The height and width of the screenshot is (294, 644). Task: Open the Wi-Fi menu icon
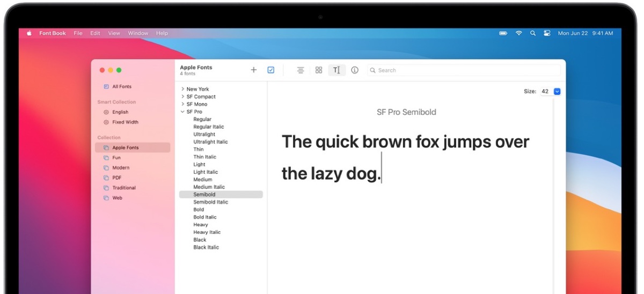[x=519, y=33]
